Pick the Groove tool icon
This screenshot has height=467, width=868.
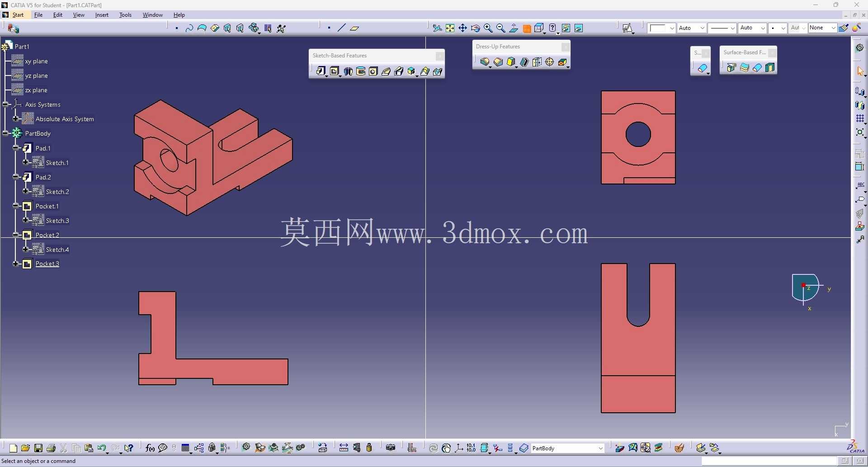coord(361,71)
